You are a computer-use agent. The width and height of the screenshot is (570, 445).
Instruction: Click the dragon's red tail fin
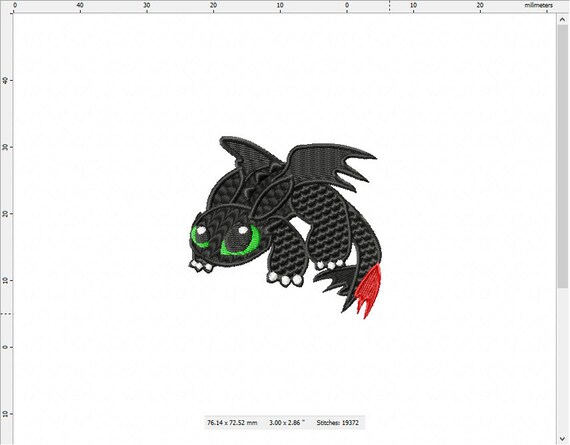(x=369, y=292)
